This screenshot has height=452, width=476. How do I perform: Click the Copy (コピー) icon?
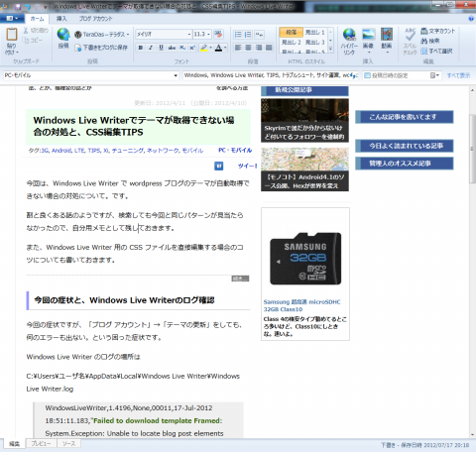[26, 41]
